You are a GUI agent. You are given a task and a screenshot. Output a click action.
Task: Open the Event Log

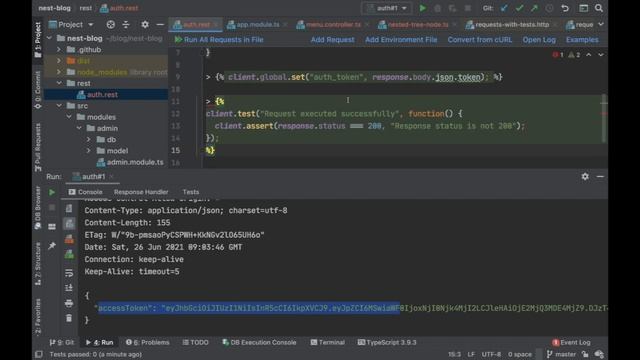click(x=571, y=342)
